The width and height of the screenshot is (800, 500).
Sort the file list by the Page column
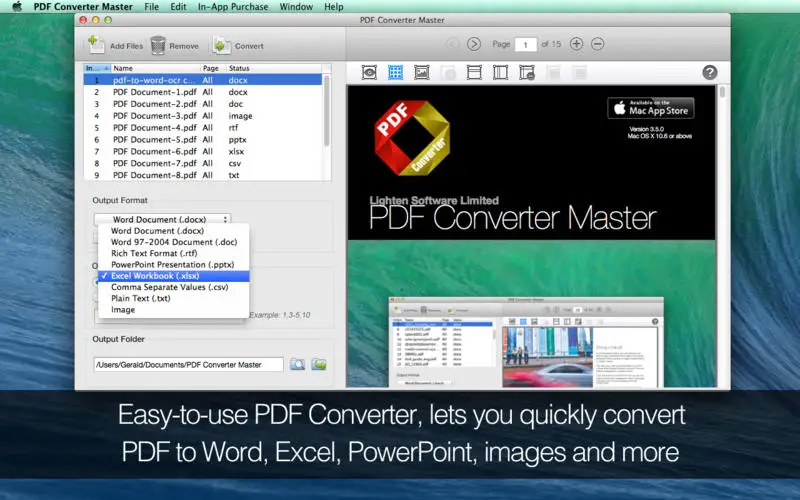pyautogui.click(x=214, y=68)
